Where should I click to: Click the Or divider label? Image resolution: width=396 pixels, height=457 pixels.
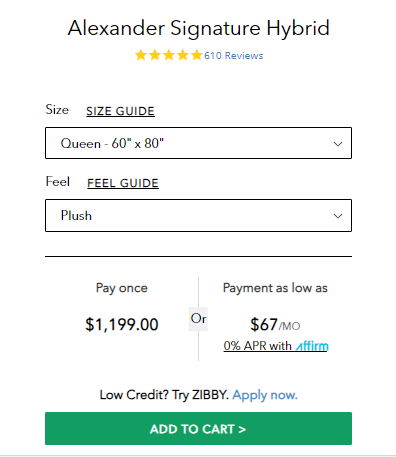[x=198, y=319]
